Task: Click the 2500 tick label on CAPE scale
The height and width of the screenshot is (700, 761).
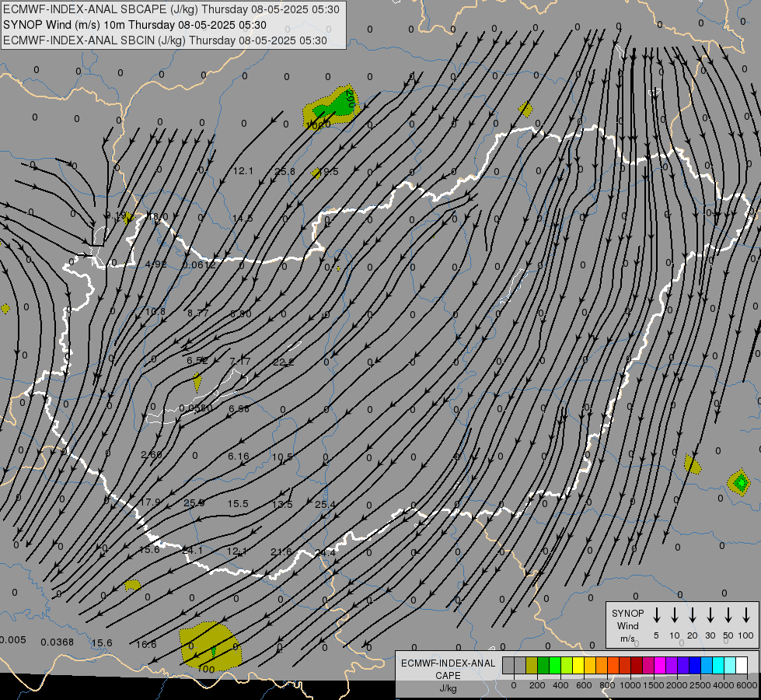Action: pos(700,685)
